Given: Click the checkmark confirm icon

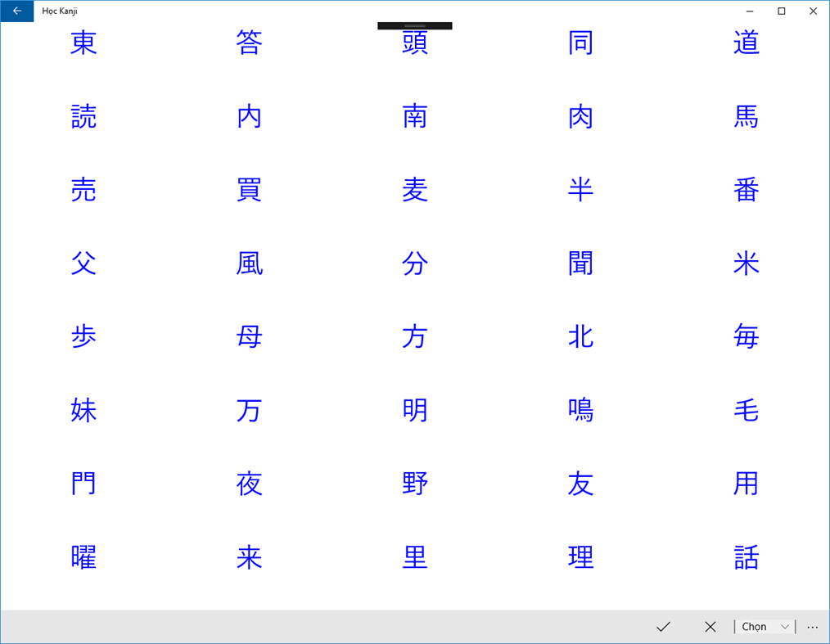Looking at the screenshot, I should [x=664, y=627].
